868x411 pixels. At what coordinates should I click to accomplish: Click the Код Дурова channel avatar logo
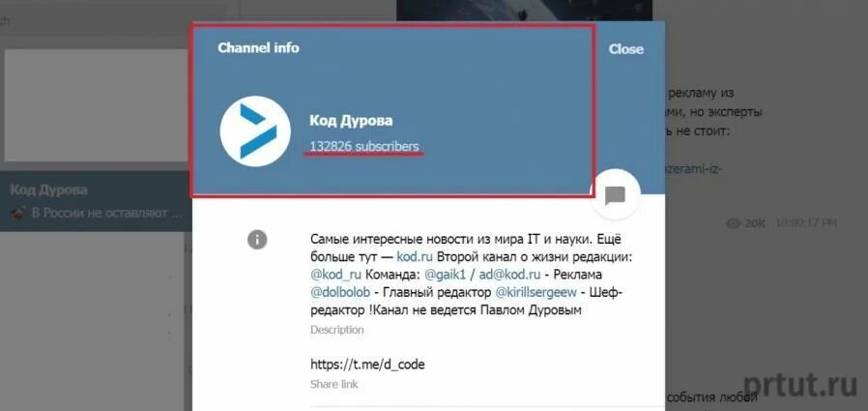[x=255, y=132]
